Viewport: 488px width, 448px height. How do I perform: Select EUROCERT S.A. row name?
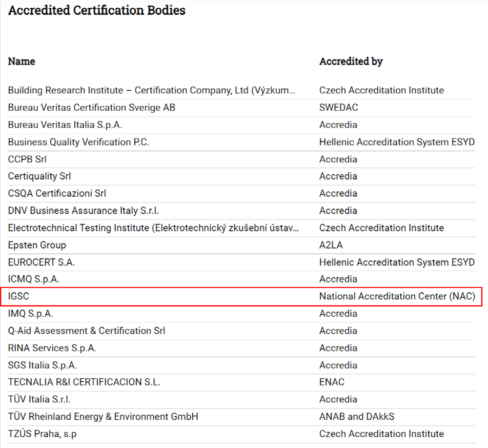click(x=41, y=263)
